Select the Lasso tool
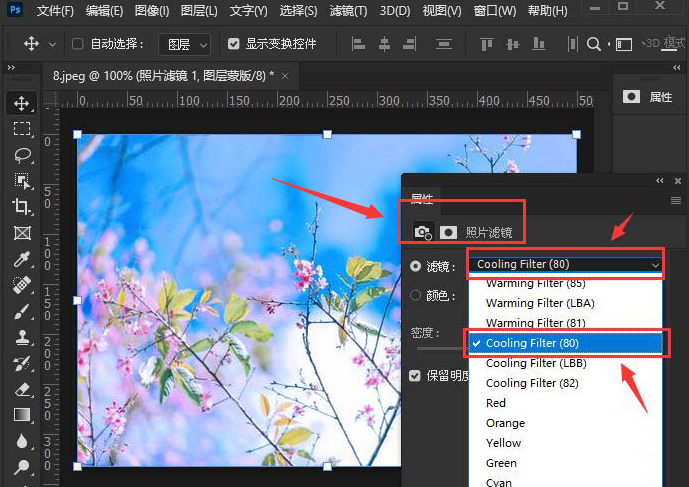 point(22,155)
